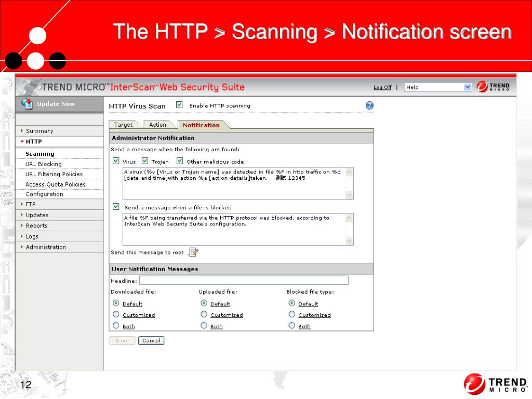Image resolution: width=532 pixels, height=399 pixels.
Task: Click the edit icon beside Send this message to root
Action: click(x=193, y=252)
